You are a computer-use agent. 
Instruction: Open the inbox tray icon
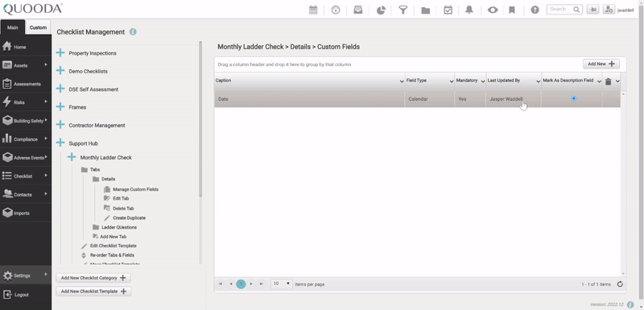(358, 10)
